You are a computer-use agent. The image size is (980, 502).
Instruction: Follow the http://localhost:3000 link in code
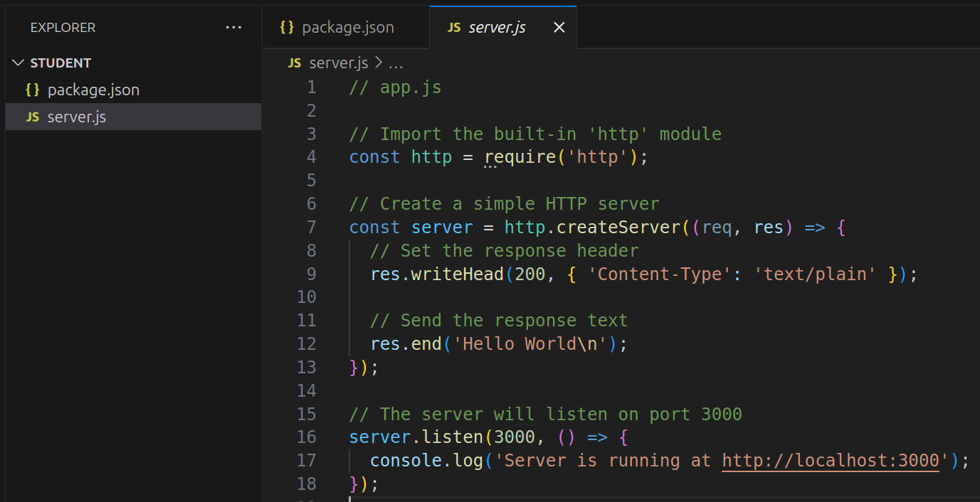pyautogui.click(x=831, y=460)
